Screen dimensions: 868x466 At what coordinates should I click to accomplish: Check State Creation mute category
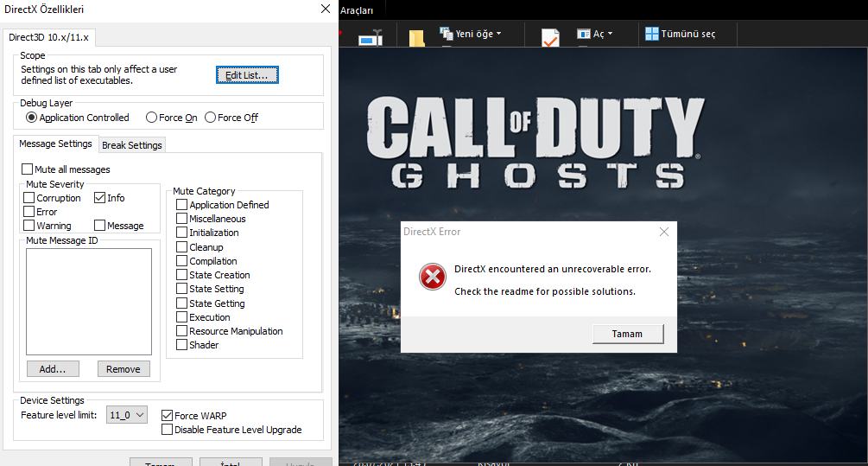[x=181, y=274]
